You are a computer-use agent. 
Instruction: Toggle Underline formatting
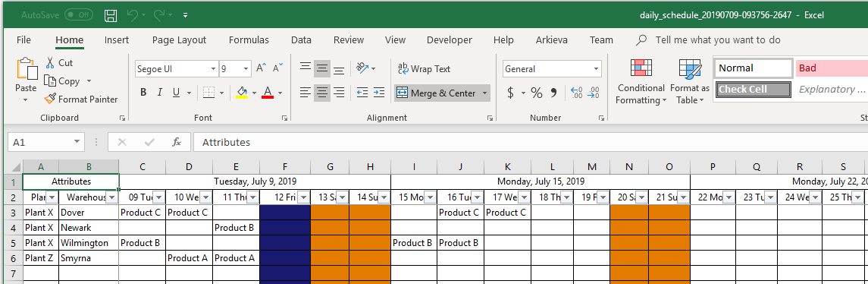click(176, 93)
